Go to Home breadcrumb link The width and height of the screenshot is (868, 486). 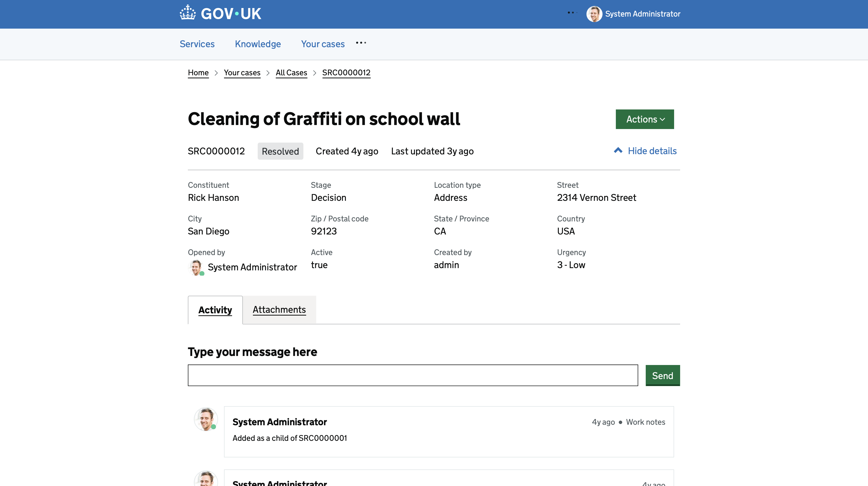(198, 73)
